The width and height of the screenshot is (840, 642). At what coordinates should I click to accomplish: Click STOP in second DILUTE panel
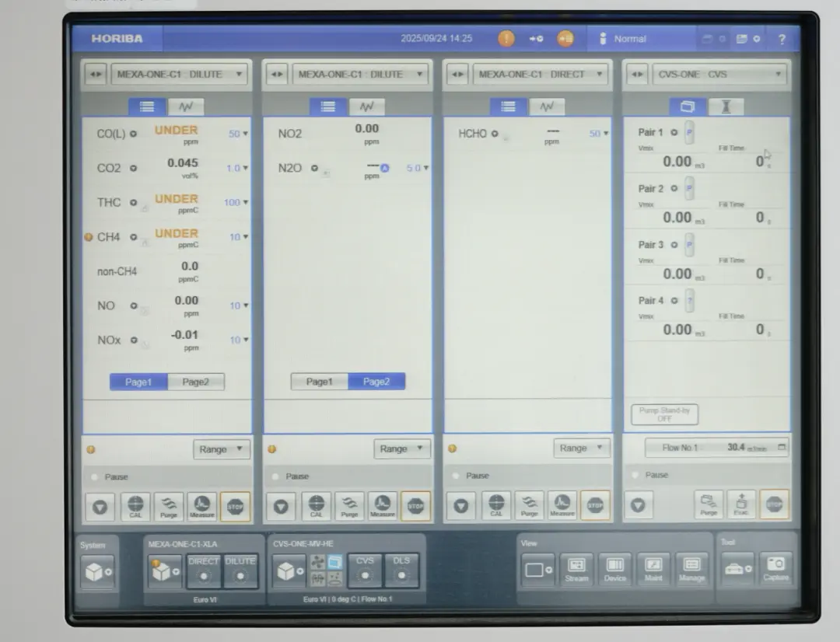pos(415,506)
